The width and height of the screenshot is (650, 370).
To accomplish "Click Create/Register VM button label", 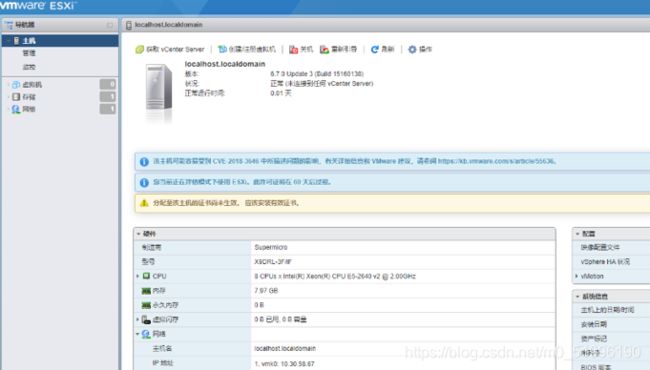I will pos(252,49).
